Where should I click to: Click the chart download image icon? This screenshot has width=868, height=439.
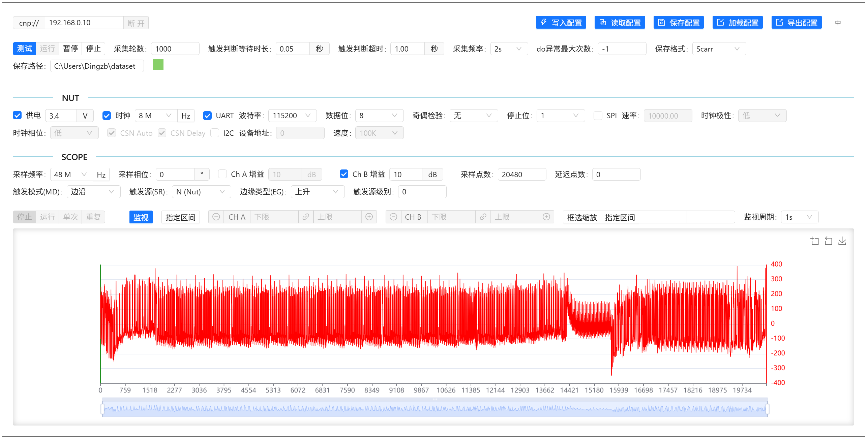pyautogui.click(x=842, y=241)
